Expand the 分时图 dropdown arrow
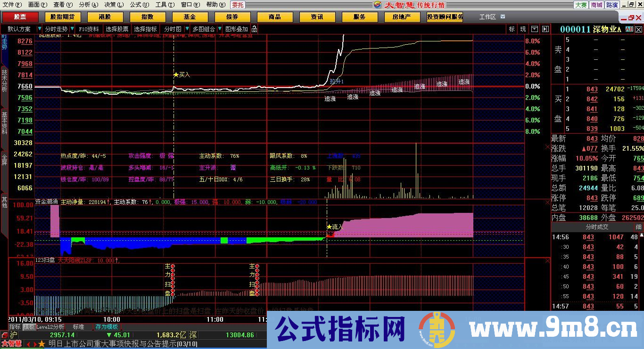This screenshot has width=644, height=349. click(187, 29)
